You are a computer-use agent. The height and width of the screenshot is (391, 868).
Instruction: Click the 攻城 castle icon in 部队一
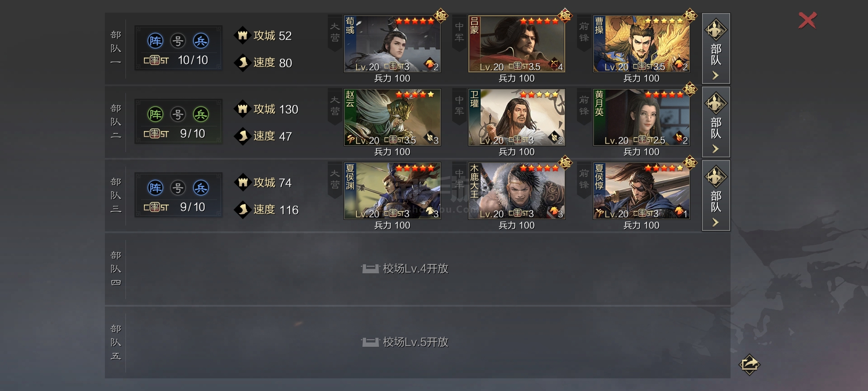[x=243, y=35]
